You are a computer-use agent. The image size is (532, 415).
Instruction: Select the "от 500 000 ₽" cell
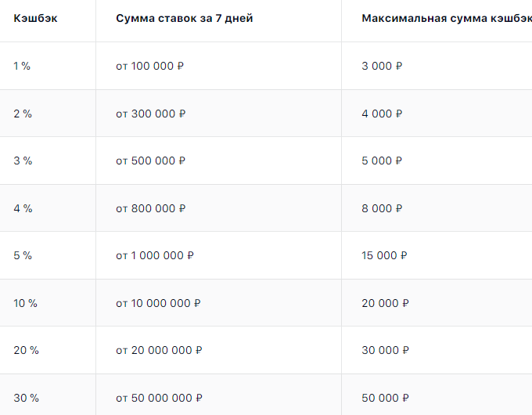click(x=151, y=161)
